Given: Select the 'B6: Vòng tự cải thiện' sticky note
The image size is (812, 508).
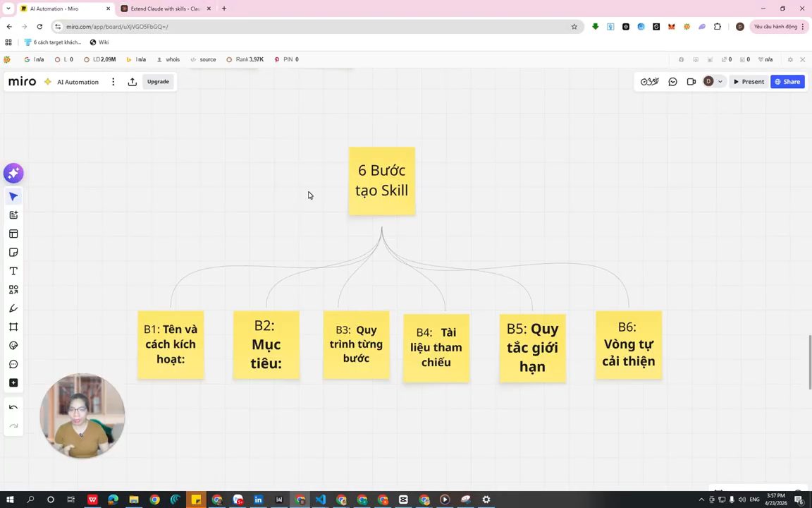Looking at the screenshot, I should (629, 345).
